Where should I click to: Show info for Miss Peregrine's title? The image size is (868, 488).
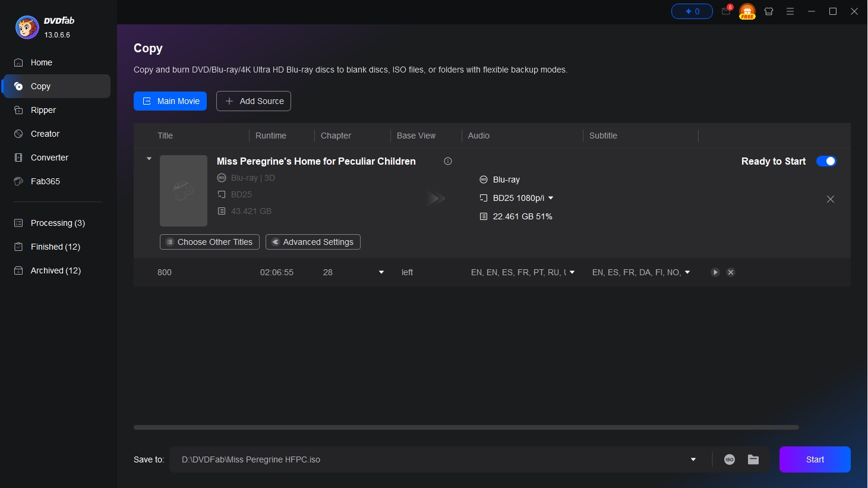pos(448,161)
